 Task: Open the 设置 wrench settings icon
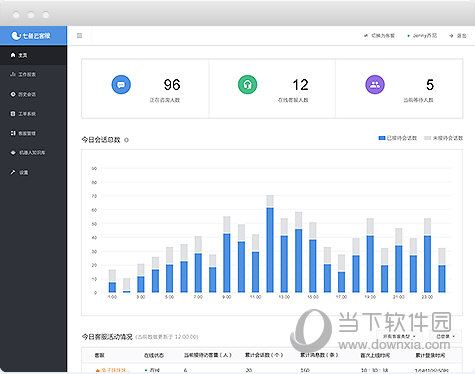pos(13,172)
